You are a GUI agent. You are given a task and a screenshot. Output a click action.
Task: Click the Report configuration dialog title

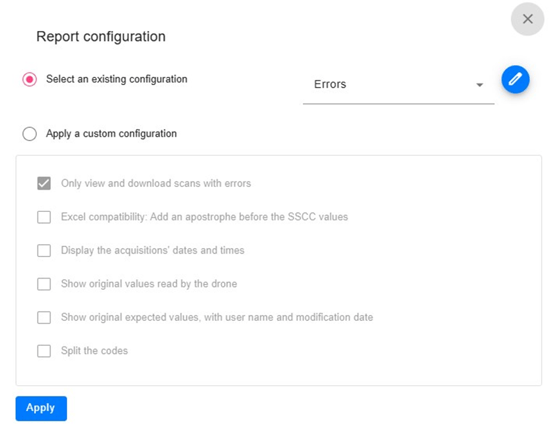pos(101,36)
